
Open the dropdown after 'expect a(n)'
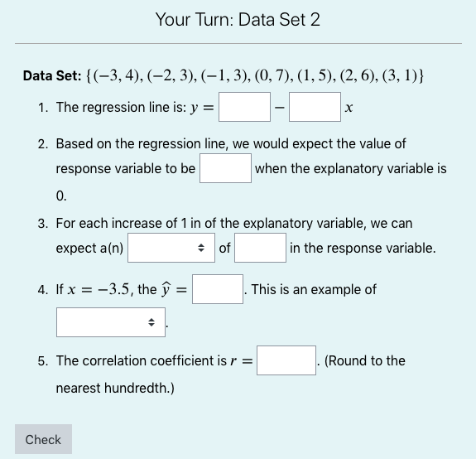[x=171, y=248]
